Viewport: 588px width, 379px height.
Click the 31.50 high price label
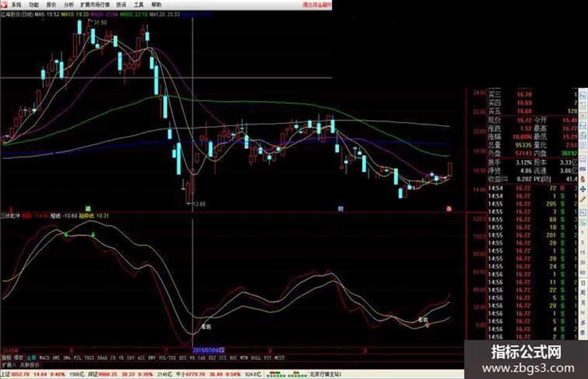(101, 22)
